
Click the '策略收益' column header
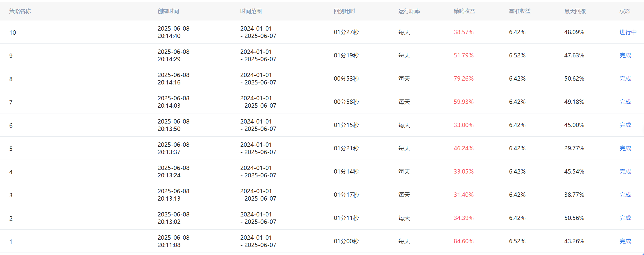[x=464, y=11]
